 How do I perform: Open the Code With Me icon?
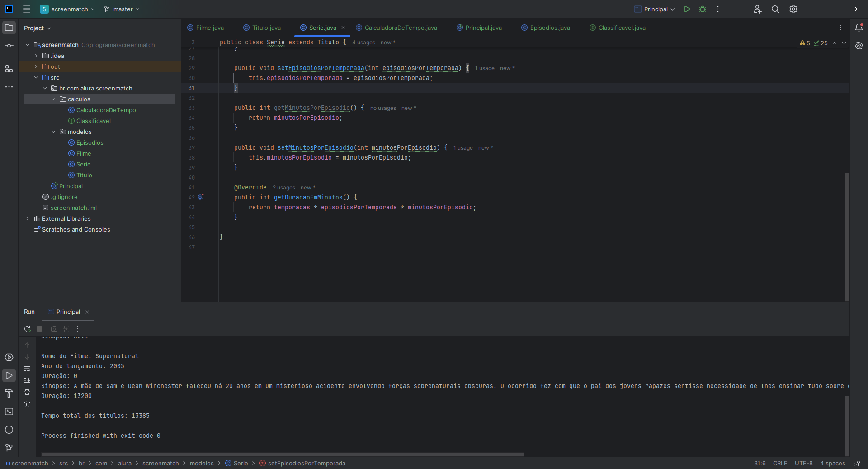pos(758,9)
